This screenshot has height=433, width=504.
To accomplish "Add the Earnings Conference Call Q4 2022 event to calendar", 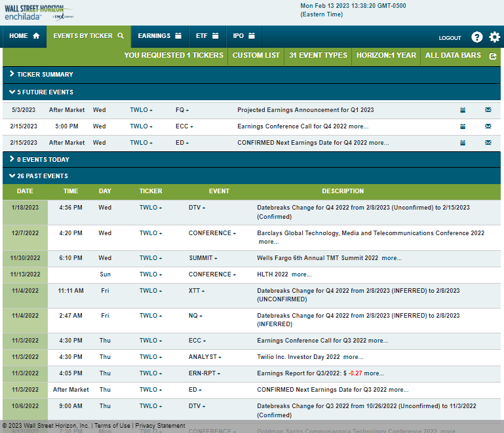I will click(463, 126).
